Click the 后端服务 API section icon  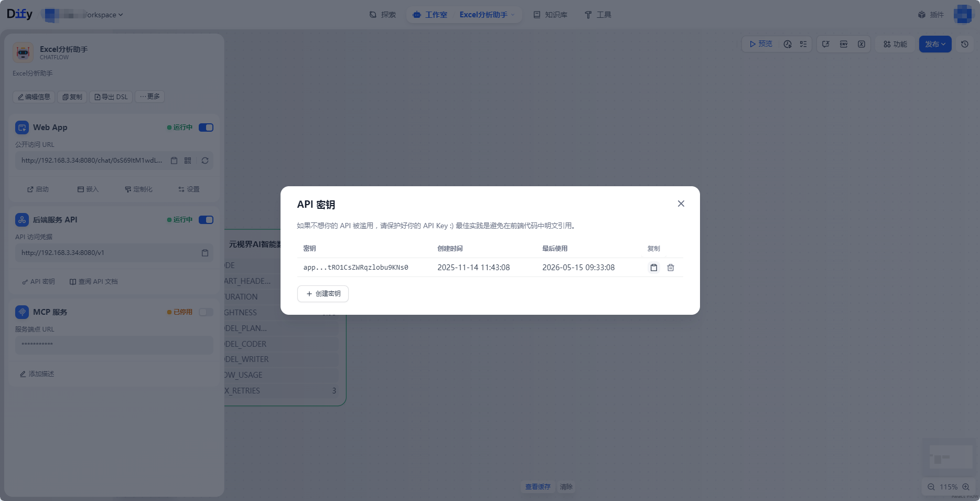coord(22,220)
